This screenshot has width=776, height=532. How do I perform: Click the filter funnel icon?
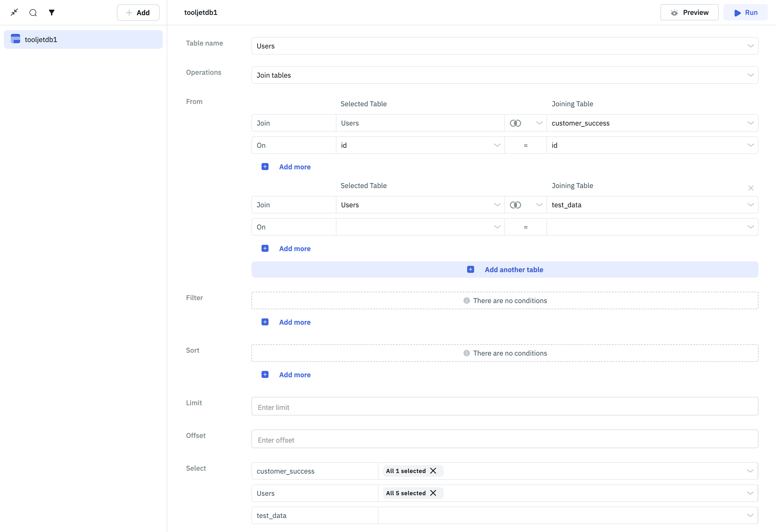tap(51, 13)
